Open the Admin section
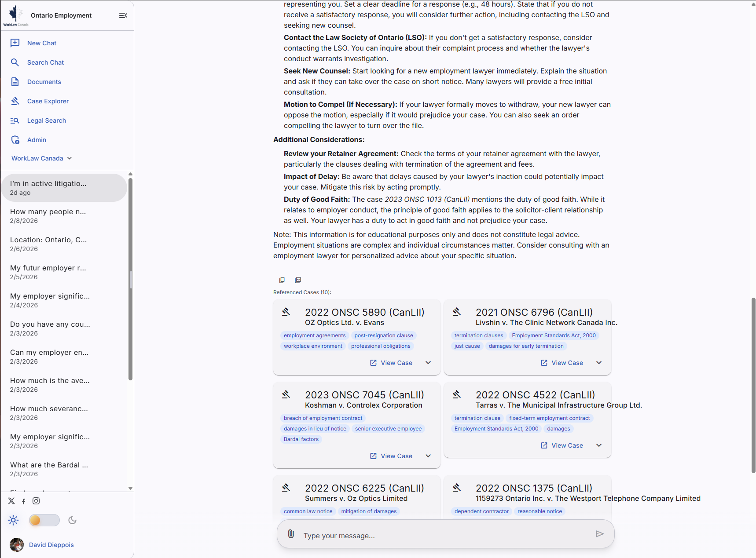756x558 pixels. tap(37, 139)
